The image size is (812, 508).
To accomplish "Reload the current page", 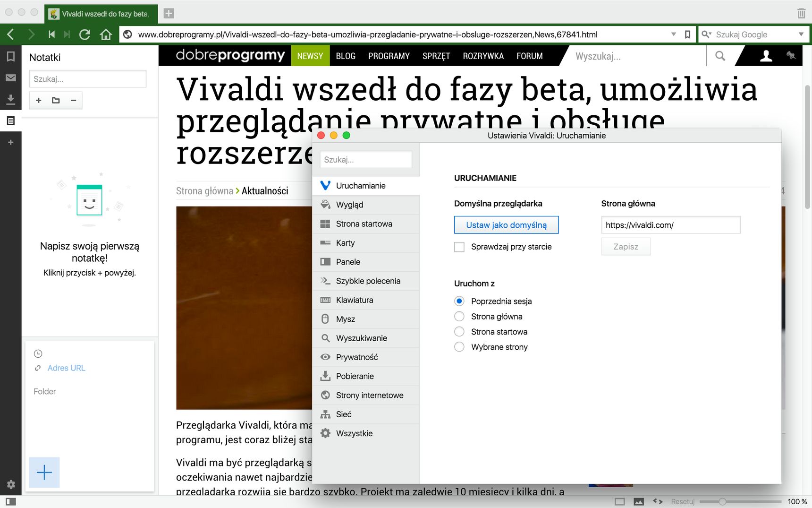I will pos(85,34).
